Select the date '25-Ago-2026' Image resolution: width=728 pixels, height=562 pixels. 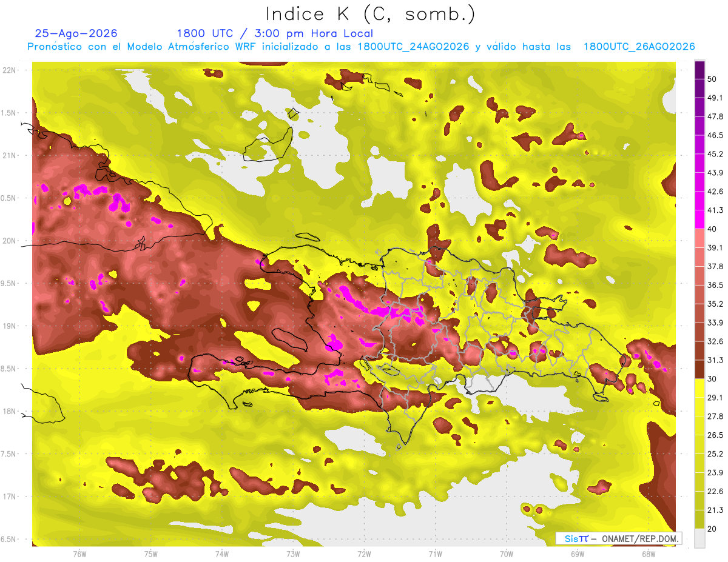(76, 33)
